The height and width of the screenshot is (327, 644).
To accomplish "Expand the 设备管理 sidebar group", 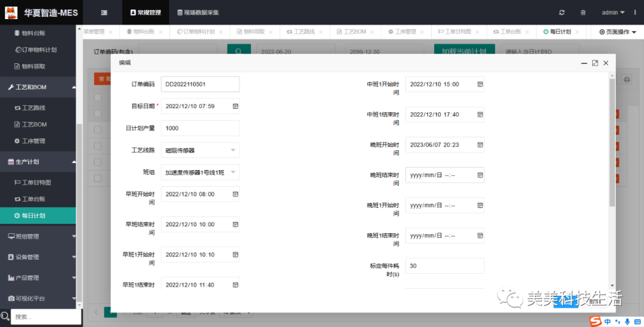I will point(38,257).
